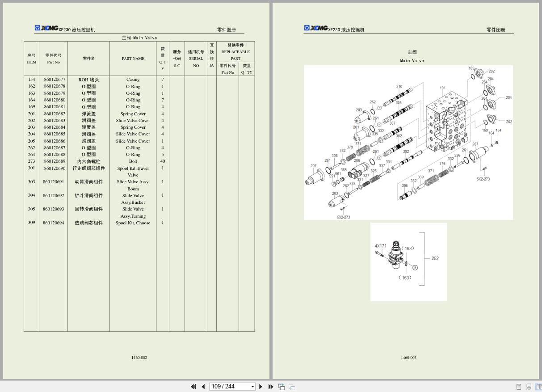Click the "主阀 Main Valve" table title
The width and height of the screenshot is (542, 392).
coord(139,38)
